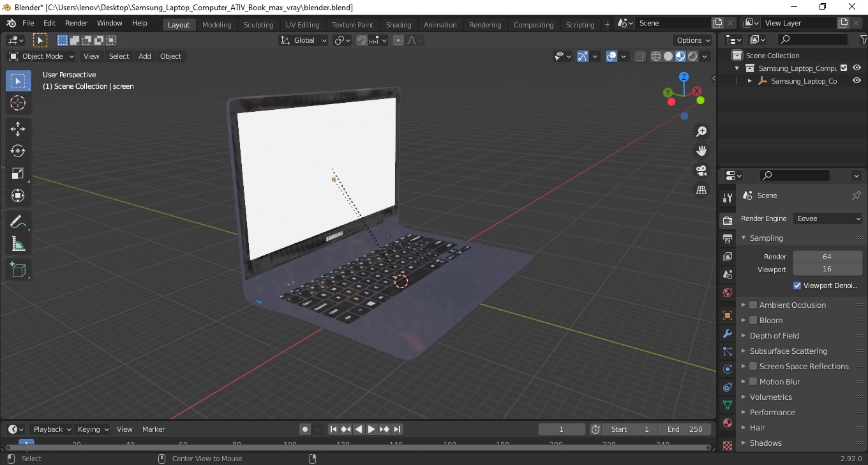Jump to the animation end frame

pyautogui.click(x=397, y=429)
